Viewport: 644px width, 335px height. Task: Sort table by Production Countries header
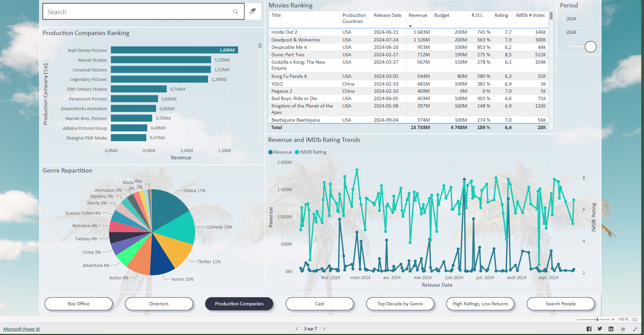coord(354,18)
